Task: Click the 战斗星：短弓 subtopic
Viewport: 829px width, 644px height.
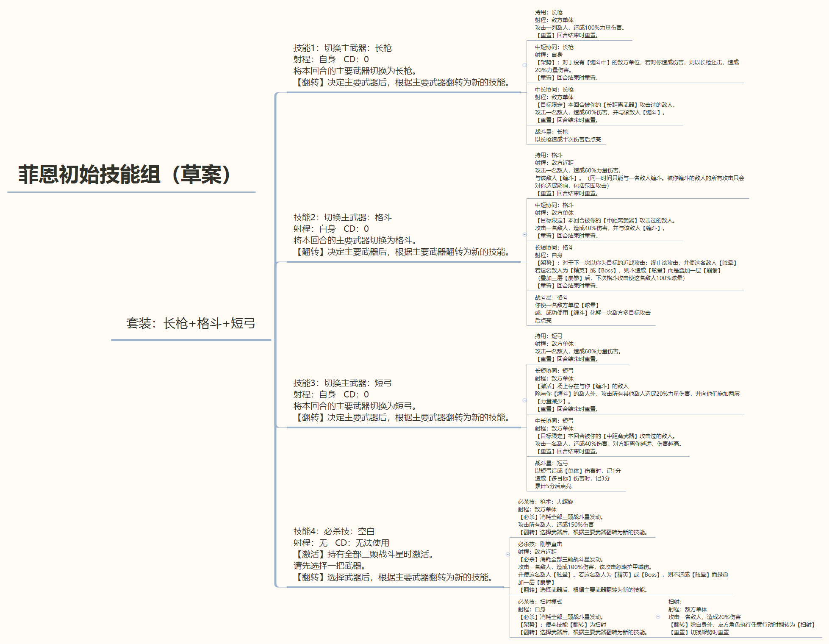Action: click(578, 475)
